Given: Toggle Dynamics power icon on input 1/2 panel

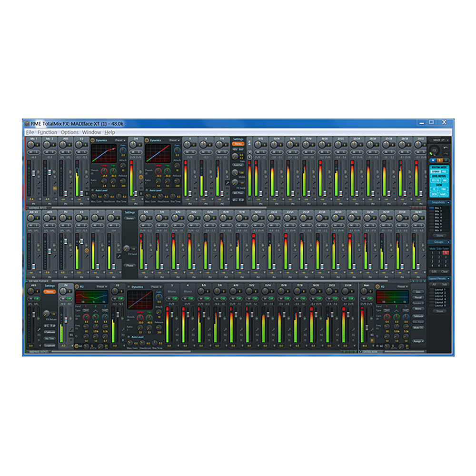Looking at the screenshot, I should pos(93,140).
